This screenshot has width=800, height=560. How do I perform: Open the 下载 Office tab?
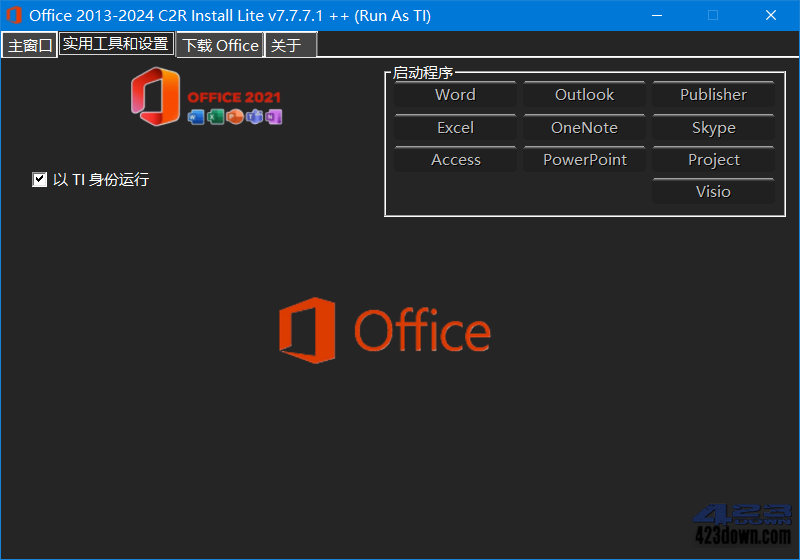click(220, 45)
